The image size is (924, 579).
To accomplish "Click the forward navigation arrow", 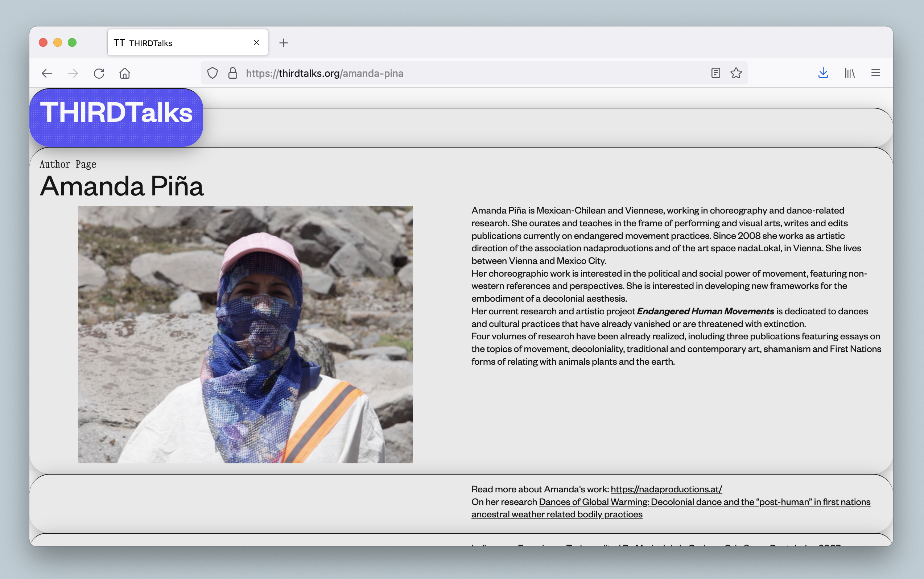I will click(x=73, y=73).
